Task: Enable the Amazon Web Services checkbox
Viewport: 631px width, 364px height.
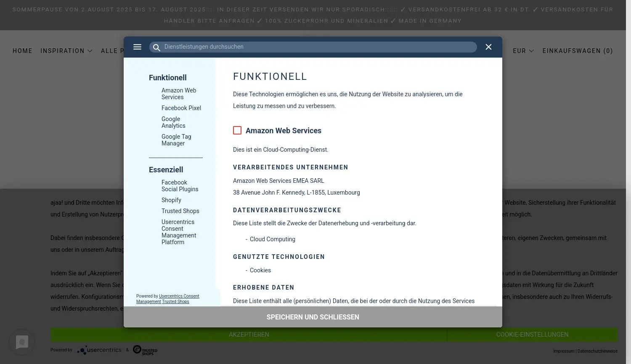Action: click(x=237, y=131)
